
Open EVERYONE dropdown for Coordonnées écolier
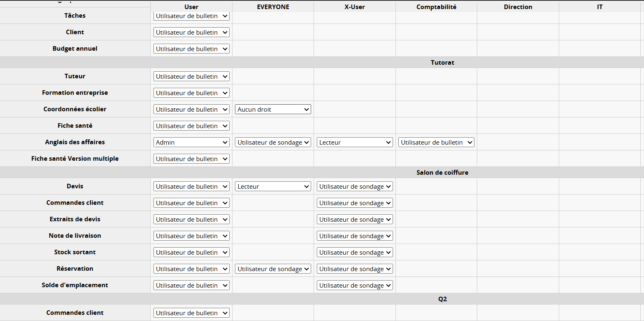(273, 109)
